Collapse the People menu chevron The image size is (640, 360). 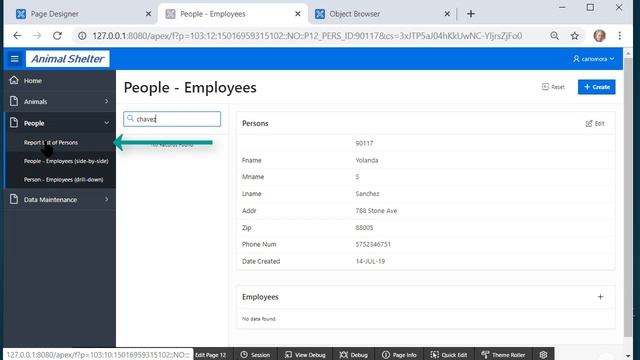(x=107, y=123)
